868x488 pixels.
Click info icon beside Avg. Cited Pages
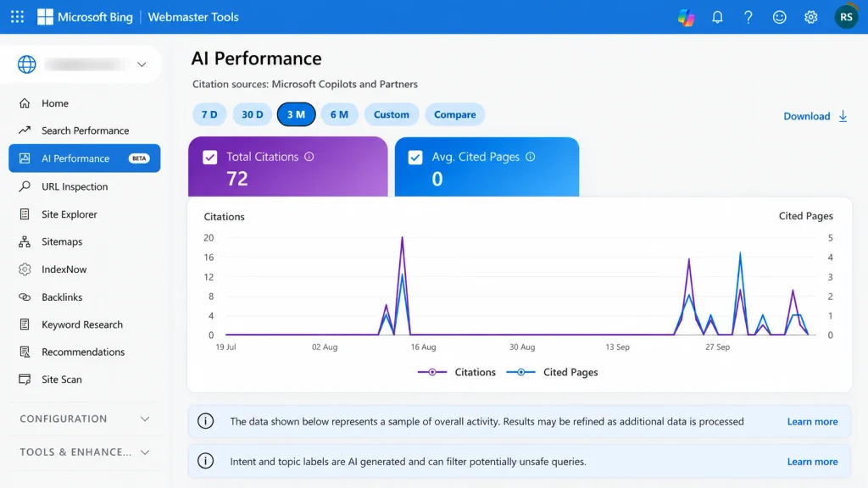click(531, 157)
